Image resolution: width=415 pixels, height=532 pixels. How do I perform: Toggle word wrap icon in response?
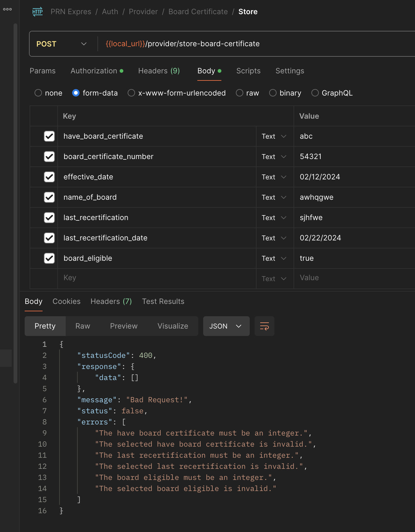click(x=264, y=326)
